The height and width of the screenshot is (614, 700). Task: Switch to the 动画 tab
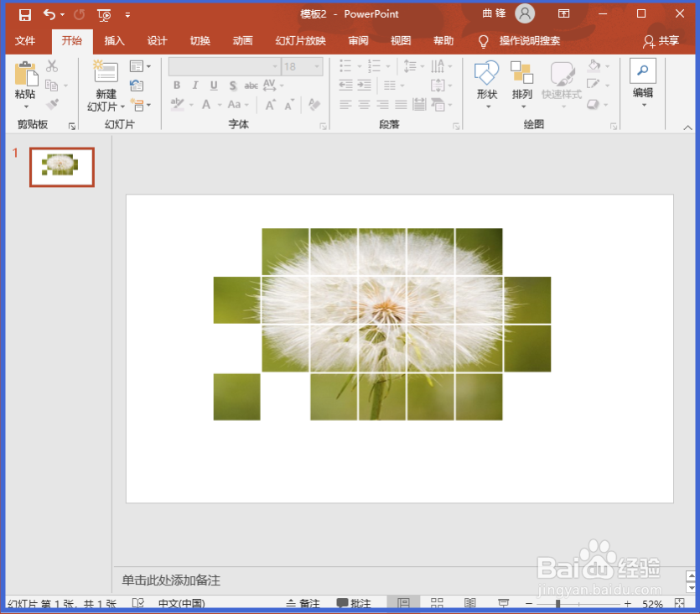[x=242, y=41]
